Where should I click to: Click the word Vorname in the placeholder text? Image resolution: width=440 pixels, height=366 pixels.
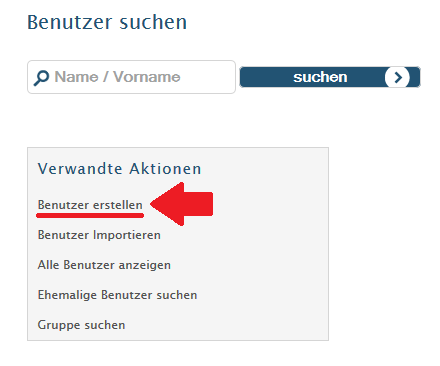coord(147,77)
